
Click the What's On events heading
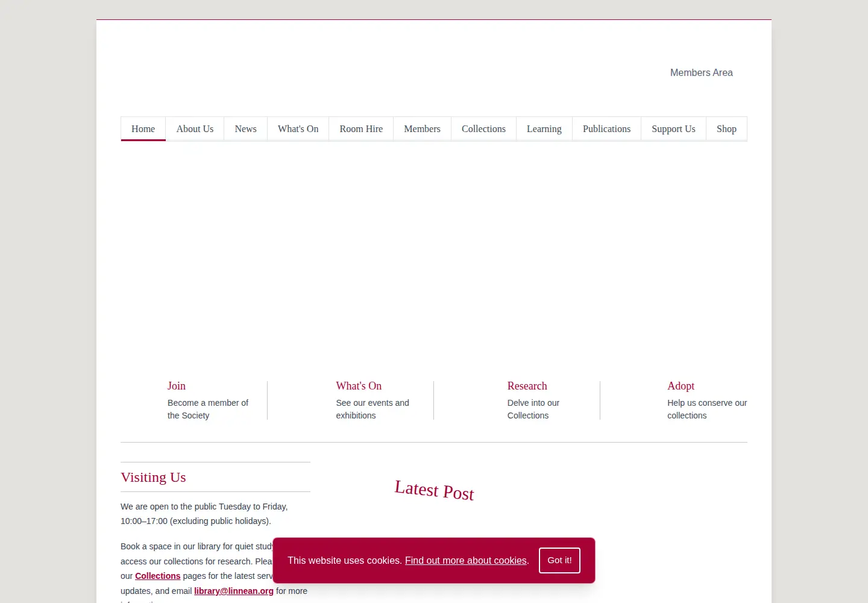click(x=359, y=386)
